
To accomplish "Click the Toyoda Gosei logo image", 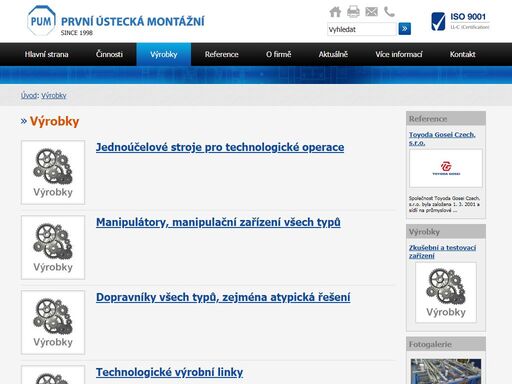I will click(446, 168).
